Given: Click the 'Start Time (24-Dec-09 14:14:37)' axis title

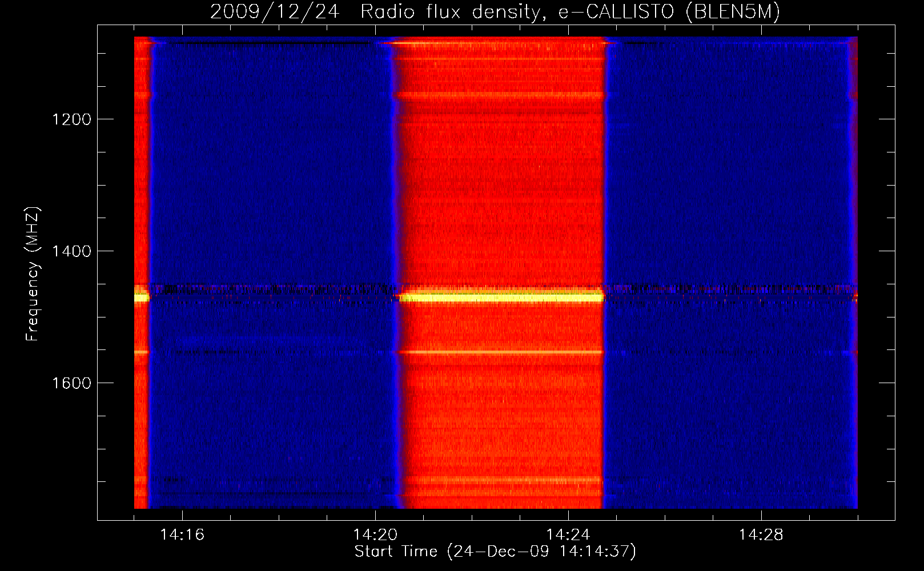Looking at the screenshot, I should tap(495, 552).
